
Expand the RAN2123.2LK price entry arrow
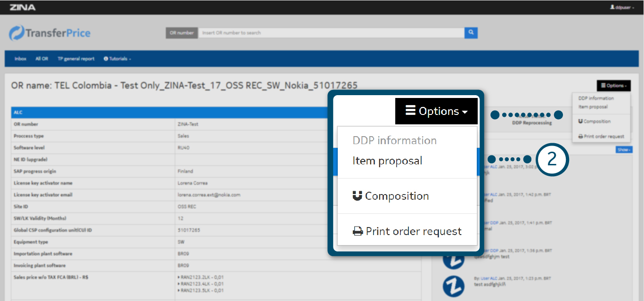point(179,277)
